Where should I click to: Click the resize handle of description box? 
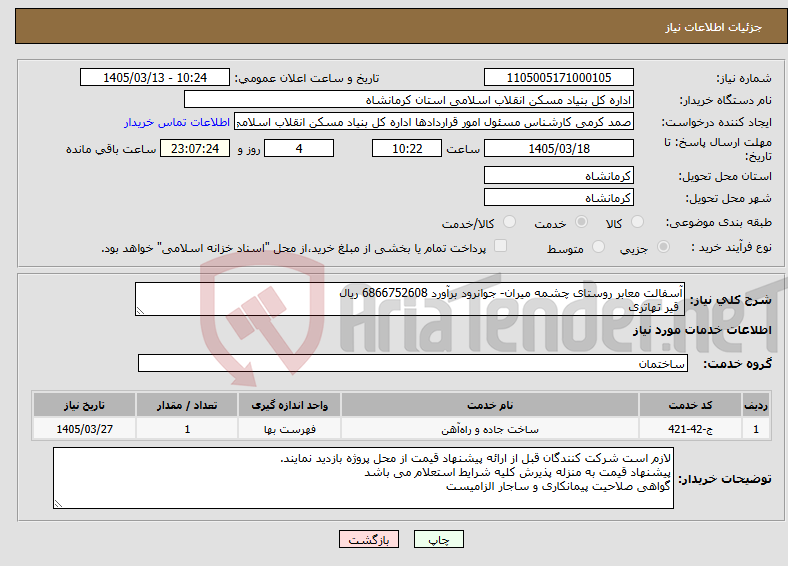click(x=140, y=311)
